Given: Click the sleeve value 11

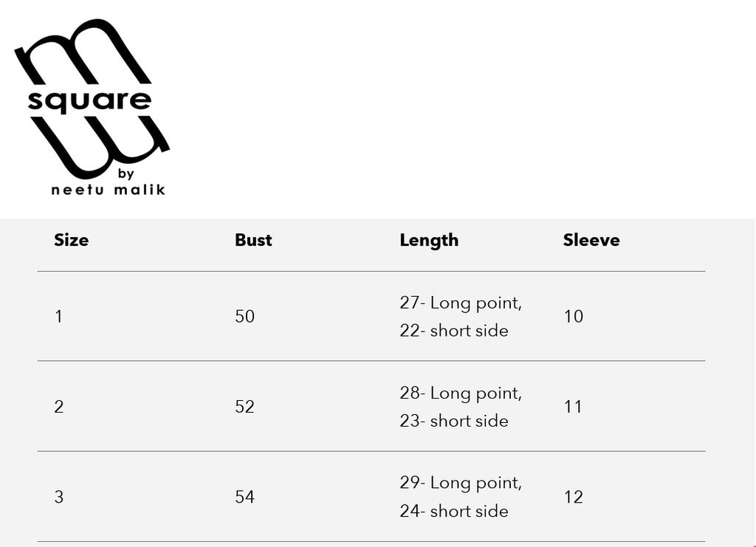Looking at the screenshot, I should [573, 407].
